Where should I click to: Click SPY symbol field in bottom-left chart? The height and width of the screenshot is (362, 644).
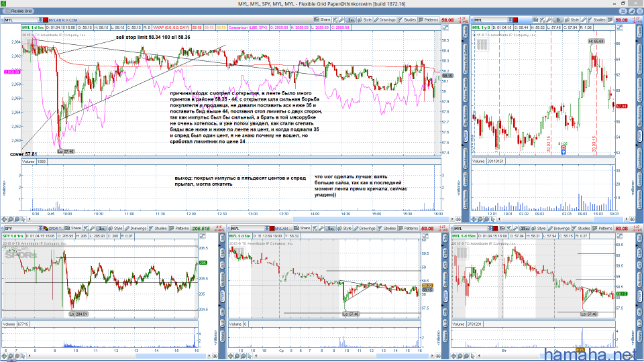point(21,228)
